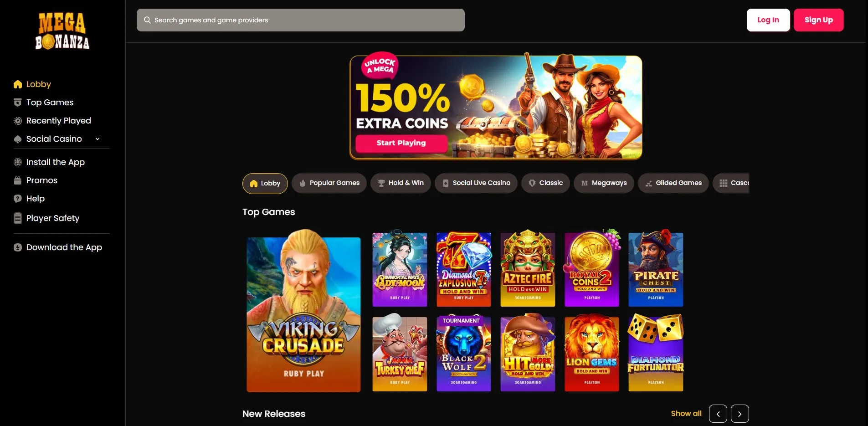This screenshot has width=868, height=426.
Task: Go to previous New Releases page arrow
Action: (x=718, y=414)
